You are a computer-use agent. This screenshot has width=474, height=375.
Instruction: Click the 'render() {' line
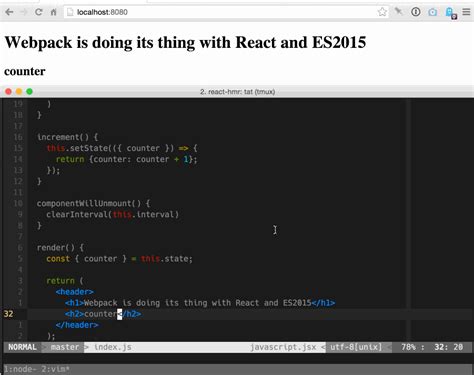(x=60, y=248)
